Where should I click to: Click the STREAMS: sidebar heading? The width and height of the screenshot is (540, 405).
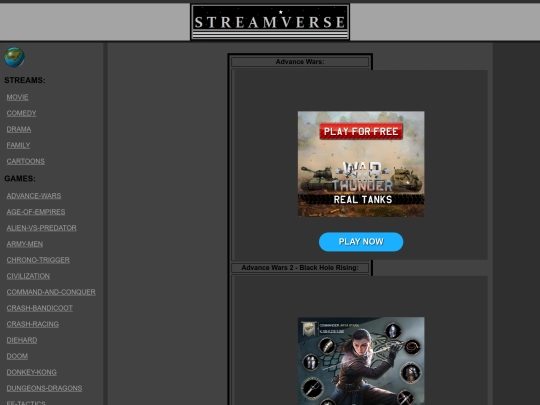point(25,80)
